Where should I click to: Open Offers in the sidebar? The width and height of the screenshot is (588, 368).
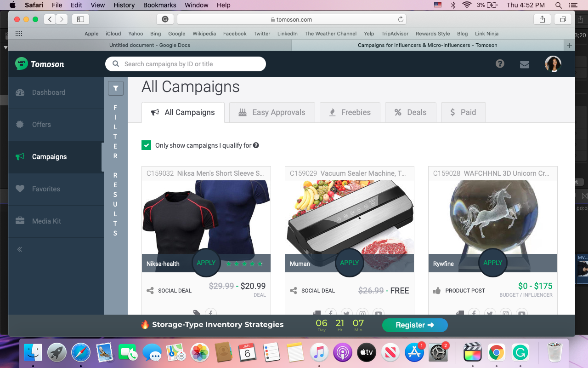click(56, 125)
